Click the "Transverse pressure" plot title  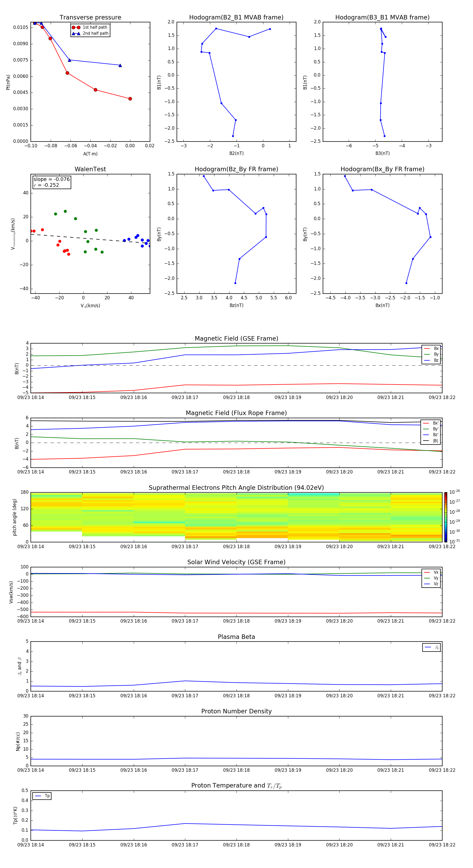pyautogui.click(x=90, y=18)
